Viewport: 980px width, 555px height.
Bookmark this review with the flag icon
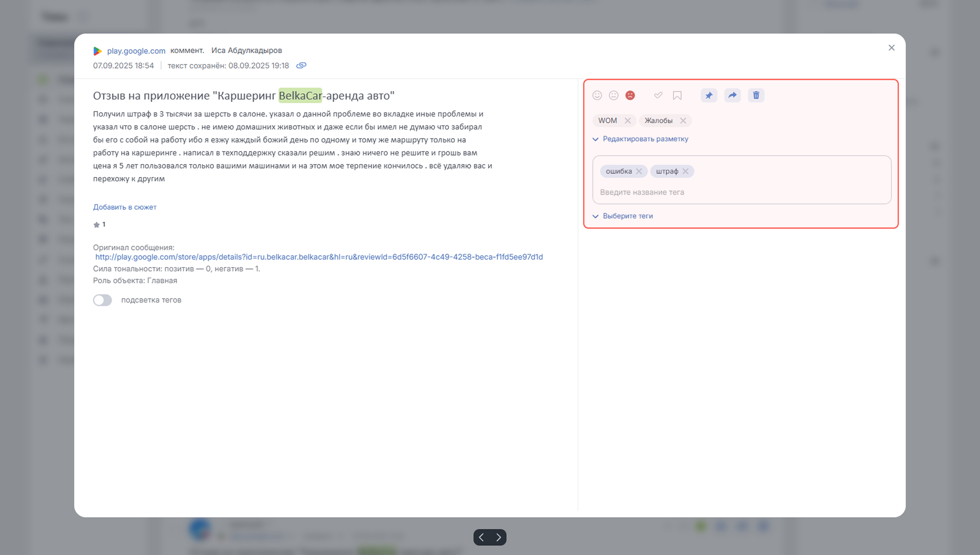pos(677,95)
